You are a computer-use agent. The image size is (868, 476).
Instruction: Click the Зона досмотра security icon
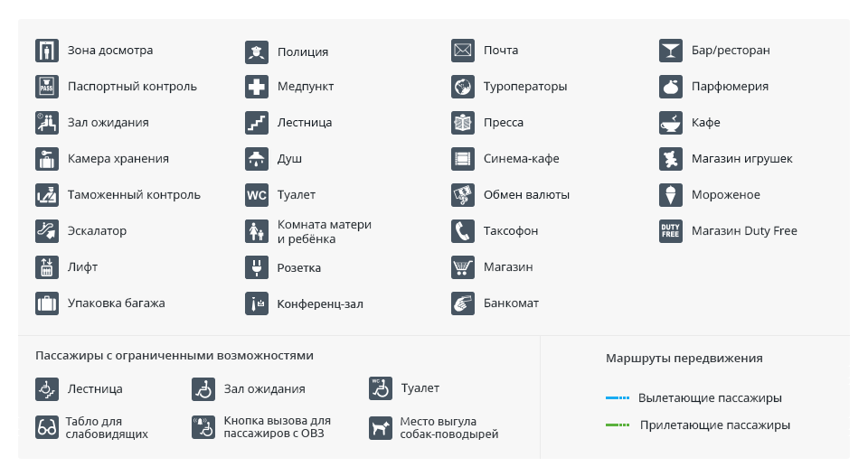(x=47, y=51)
